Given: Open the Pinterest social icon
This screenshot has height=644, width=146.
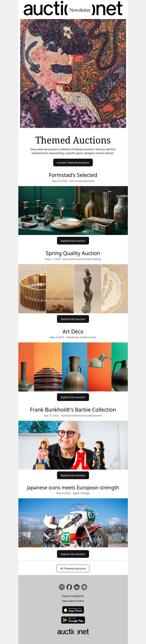Looking at the screenshot, I should click(x=84, y=587).
